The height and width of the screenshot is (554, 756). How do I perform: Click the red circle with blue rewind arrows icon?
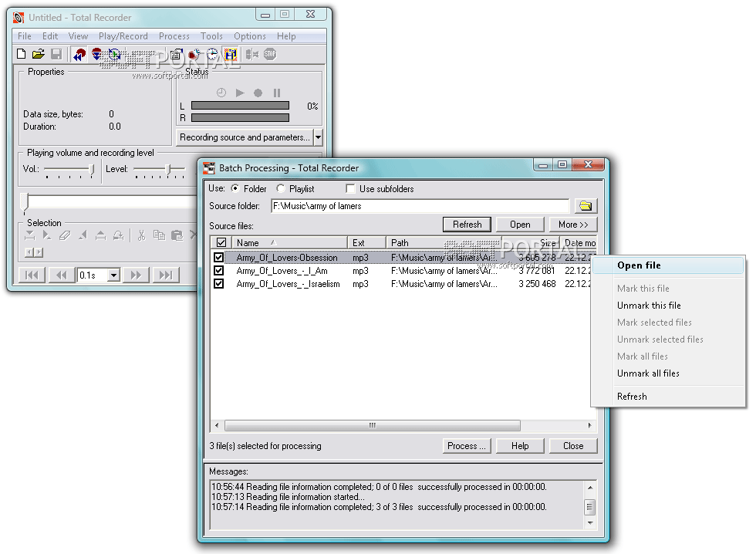(79, 55)
